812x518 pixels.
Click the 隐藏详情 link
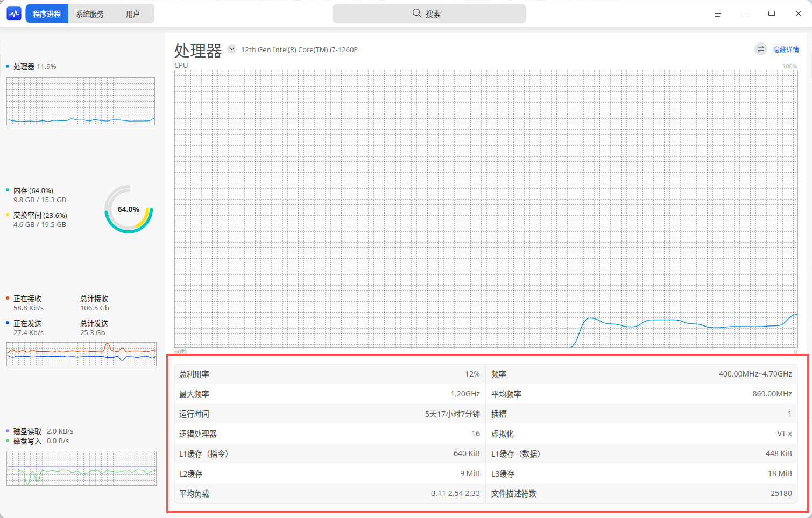[x=786, y=49]
